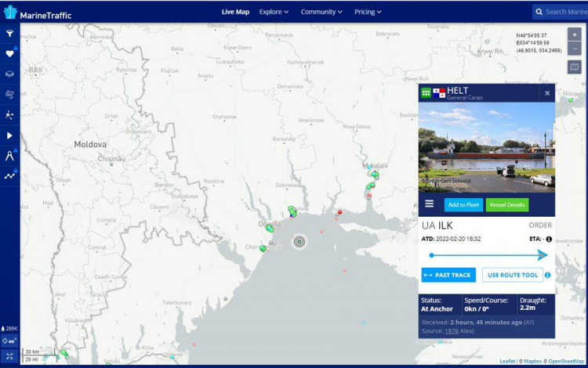Click the ETA info icon
588x368 pixels.
pyautogui.click(x=549, y=239)
